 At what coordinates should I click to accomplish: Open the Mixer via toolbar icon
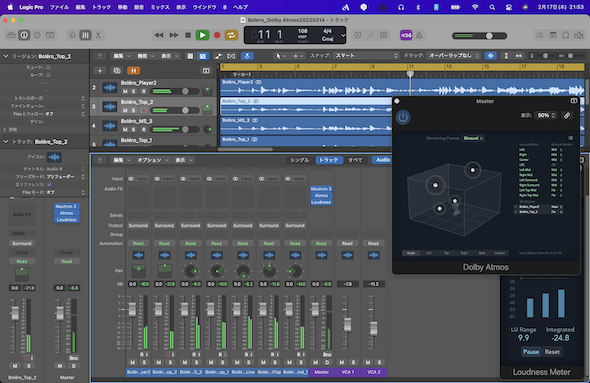click(85, 35)
